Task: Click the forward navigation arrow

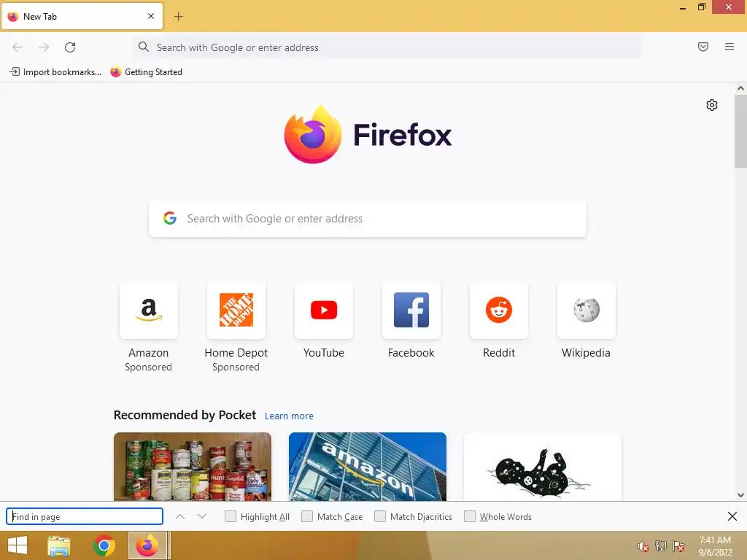Action: [x=44, y=47]
